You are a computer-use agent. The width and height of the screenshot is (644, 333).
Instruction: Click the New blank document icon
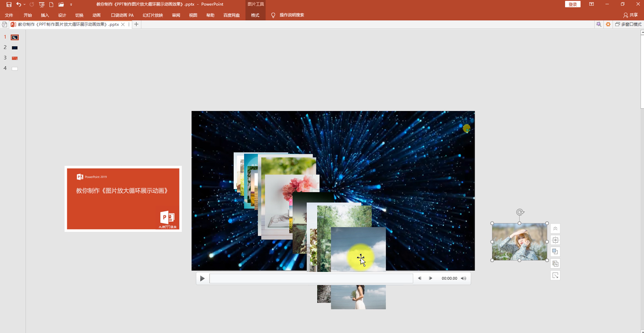[x=51, y=5]
